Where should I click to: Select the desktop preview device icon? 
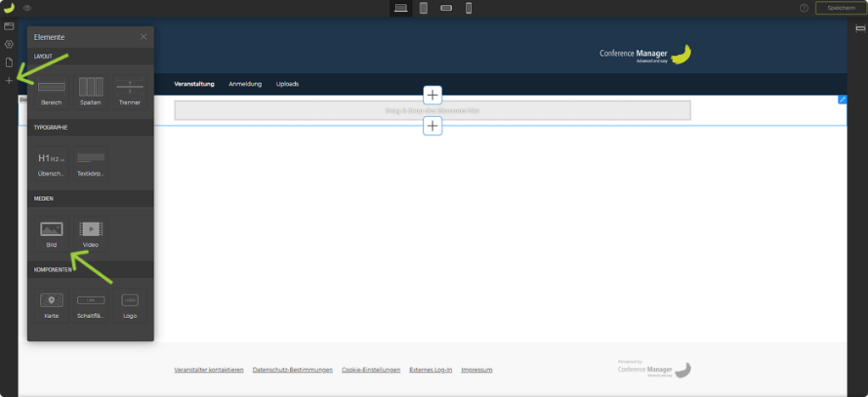(x=401, y=8)
